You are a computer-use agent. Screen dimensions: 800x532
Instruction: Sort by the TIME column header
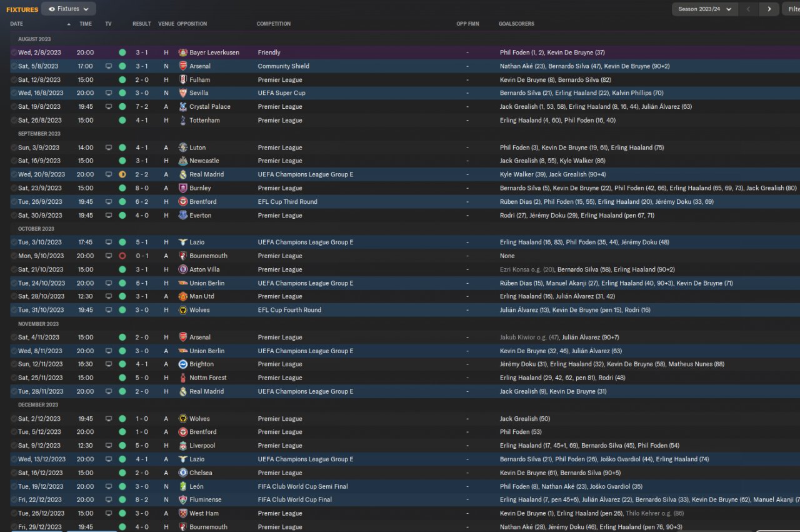click(x=86, y=24)
